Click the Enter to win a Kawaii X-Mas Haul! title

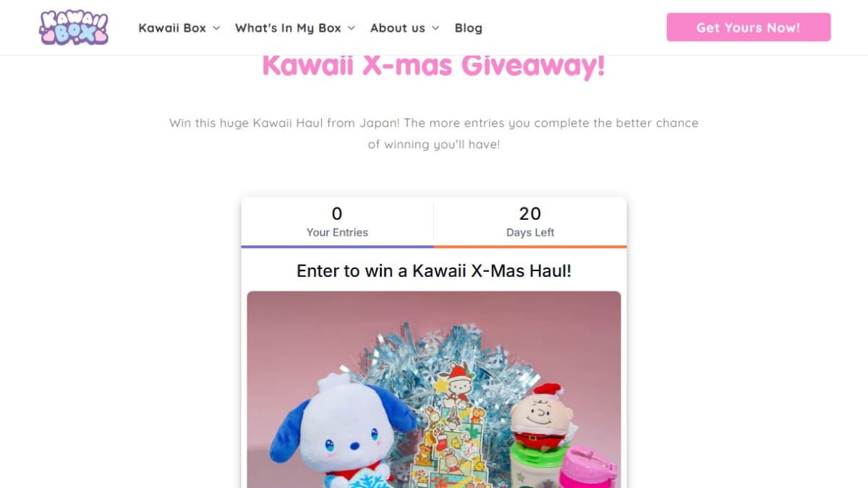click(434, 271)
